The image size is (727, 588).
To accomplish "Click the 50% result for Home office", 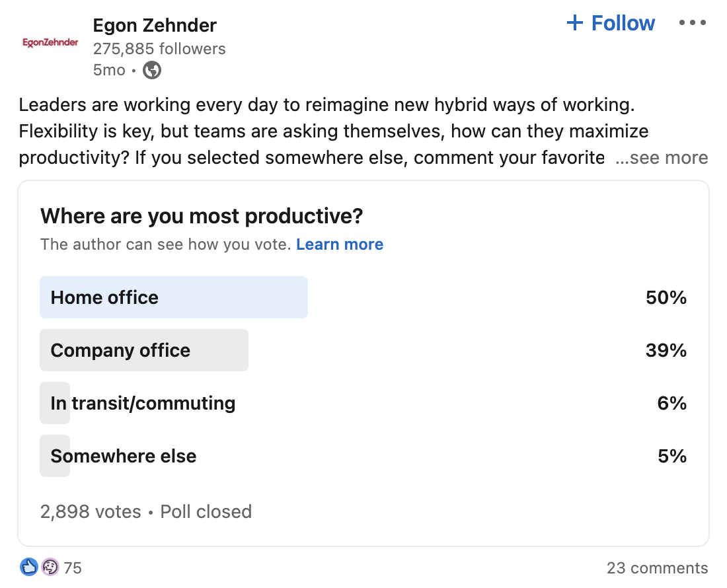I will tap(666, 297).
